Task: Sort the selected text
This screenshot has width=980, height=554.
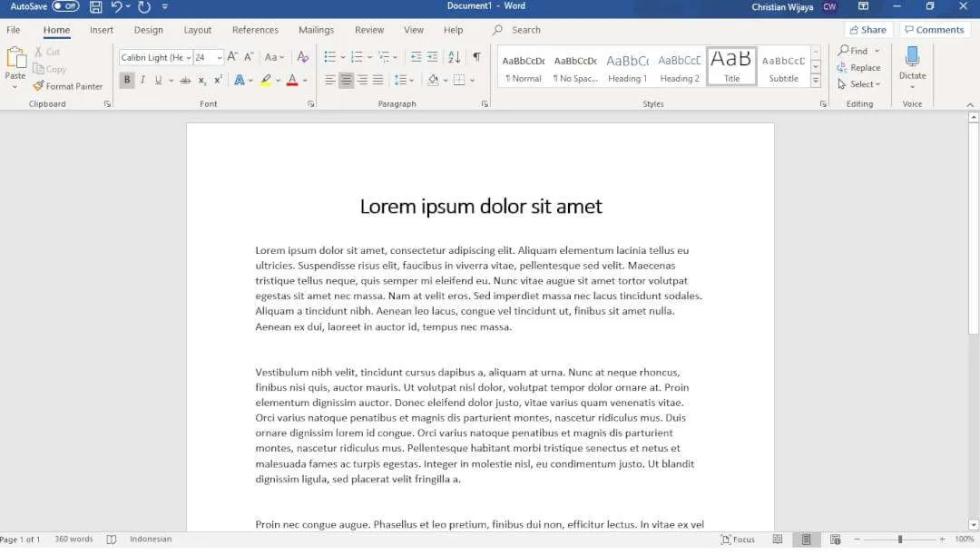Action: pos(455,57)
